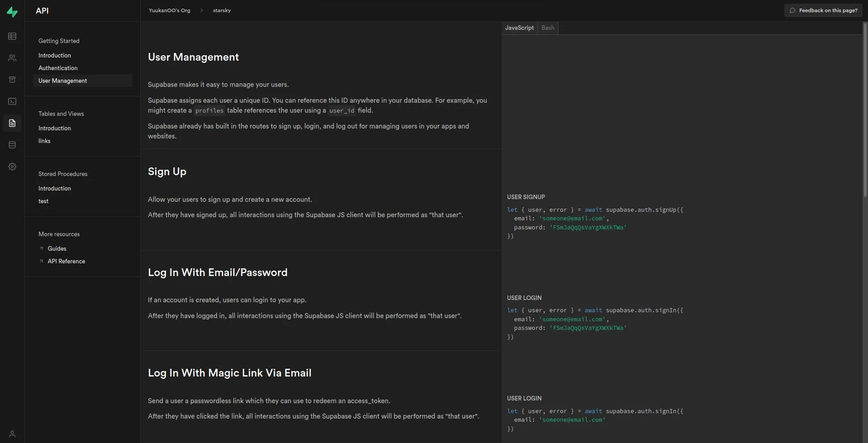Viewport: 868px width, 443px height.
Task: Open the test stored procedure docs
Action: 43,201
